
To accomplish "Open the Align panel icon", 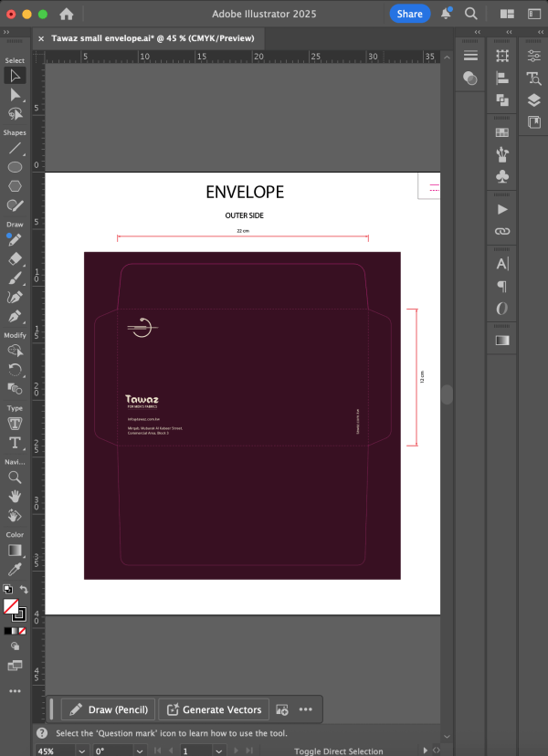I will coord(501,78).
